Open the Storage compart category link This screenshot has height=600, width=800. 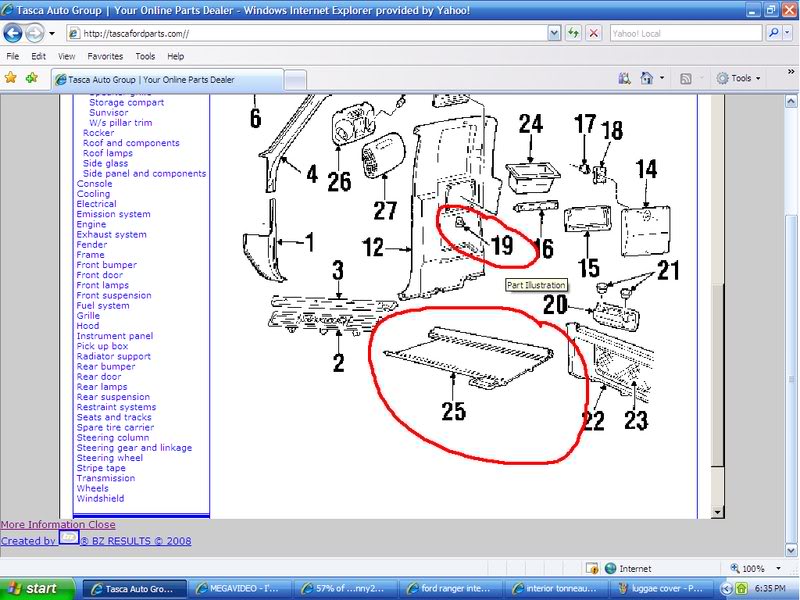127,102
